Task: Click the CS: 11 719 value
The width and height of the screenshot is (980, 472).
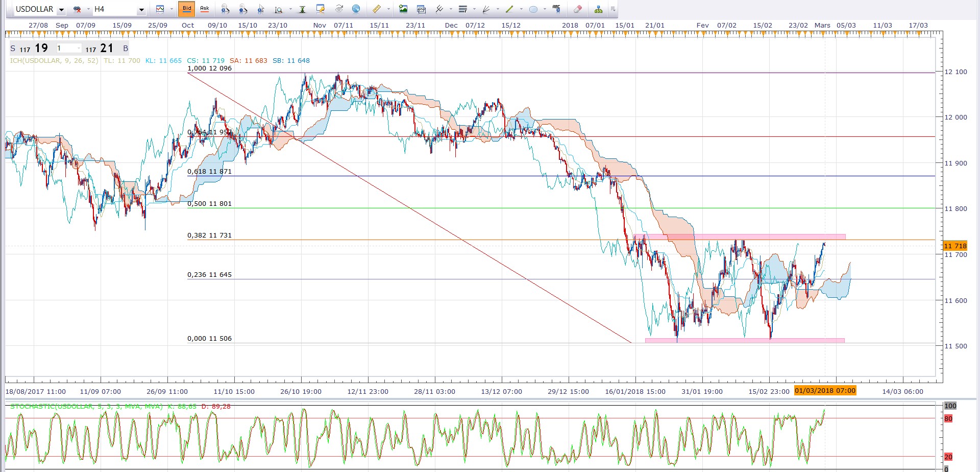Action: pos(206,60)
